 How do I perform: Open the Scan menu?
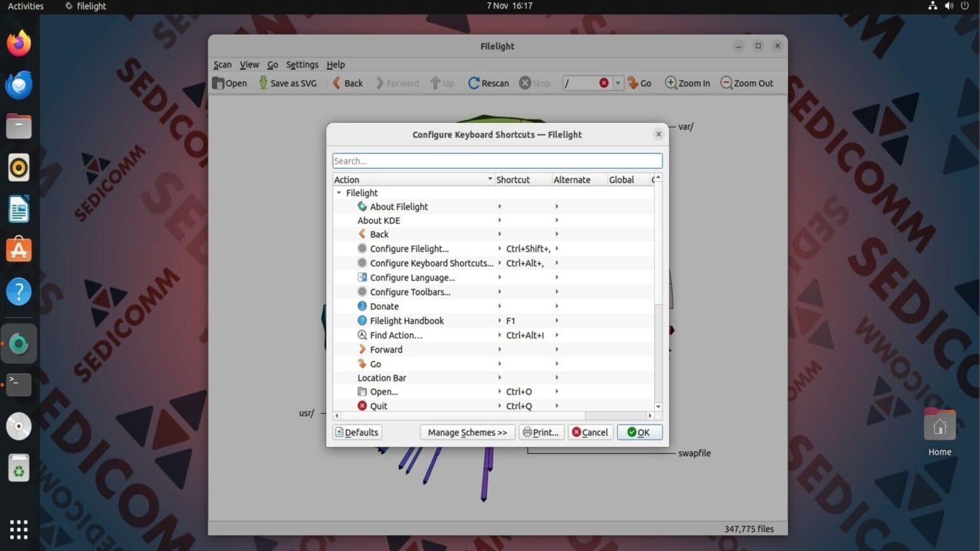point(223,64)
